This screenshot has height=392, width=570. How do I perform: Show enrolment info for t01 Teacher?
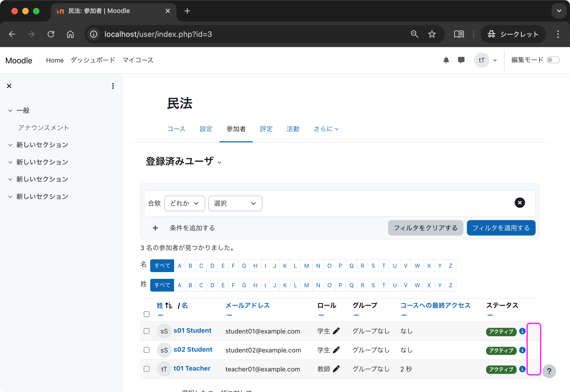[x=522, y=369]
